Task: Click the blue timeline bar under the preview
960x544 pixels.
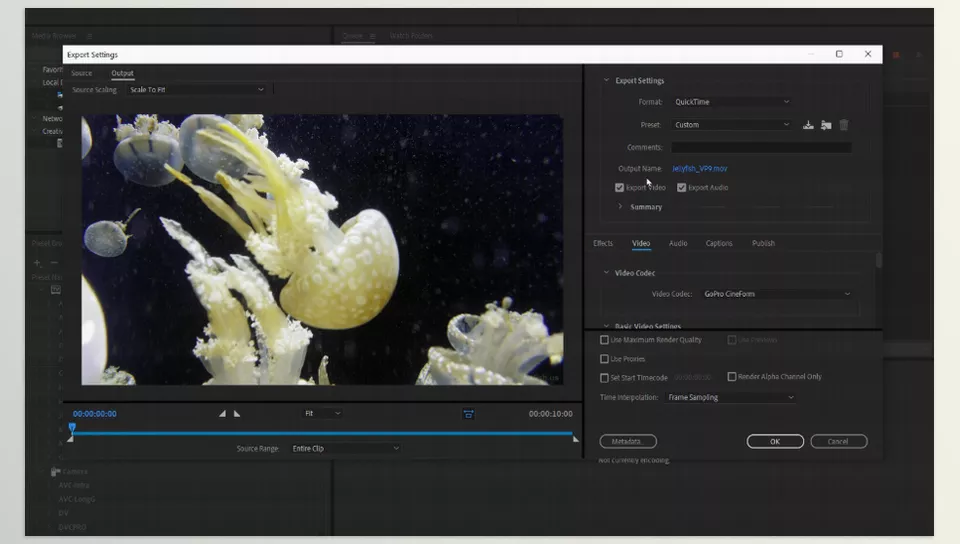Action: tap(322, 433)
